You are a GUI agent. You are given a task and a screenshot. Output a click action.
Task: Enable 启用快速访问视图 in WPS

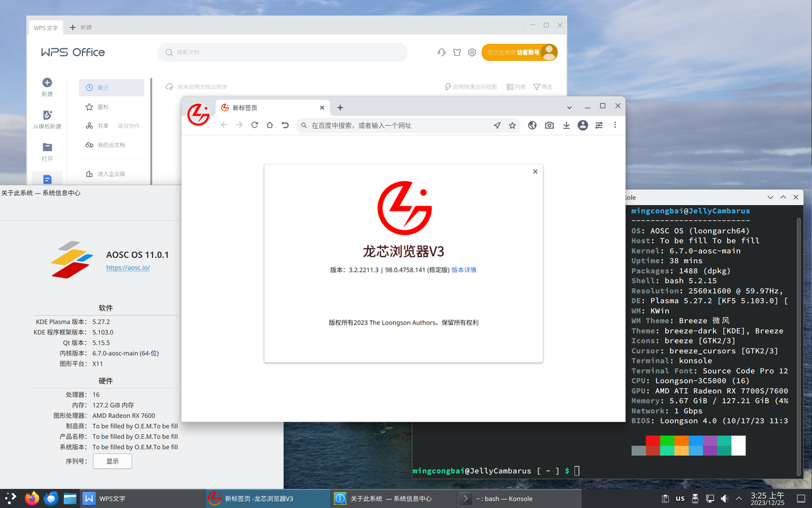(x=470, y=86)
